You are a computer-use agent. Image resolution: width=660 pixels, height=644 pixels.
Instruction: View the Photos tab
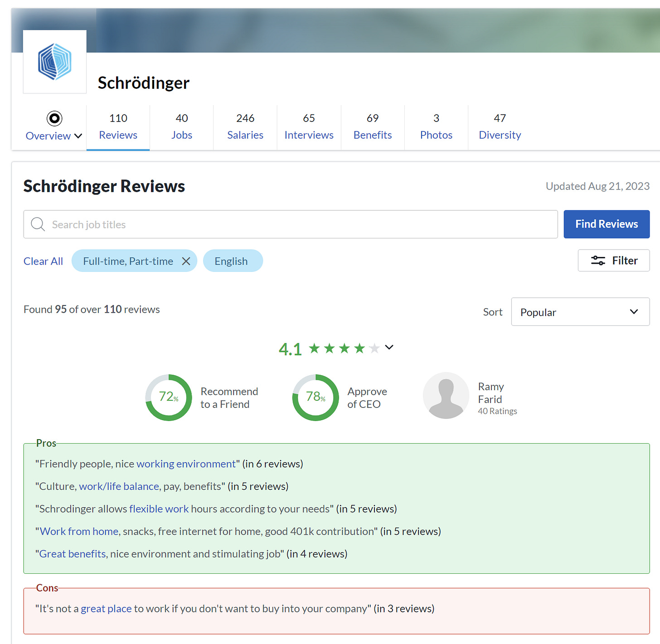point(436,127)
